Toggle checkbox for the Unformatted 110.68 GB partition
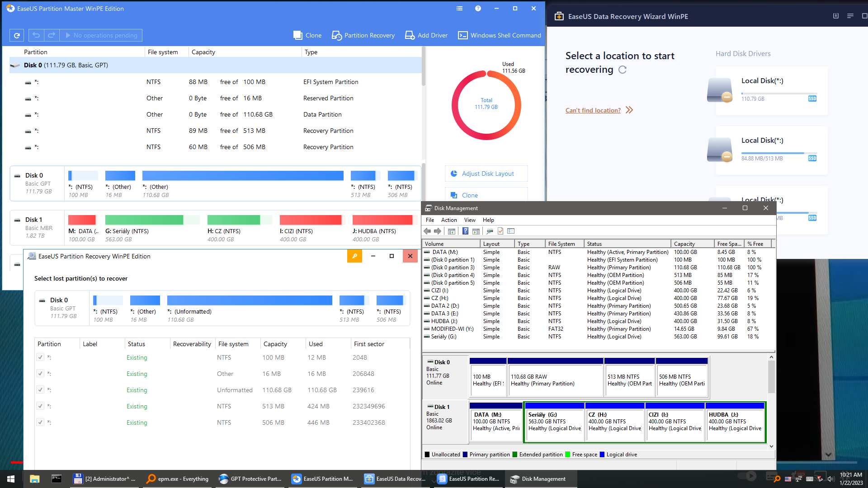Image resolution: width=868 pixels, height=488 pixels. pos(40,390)
